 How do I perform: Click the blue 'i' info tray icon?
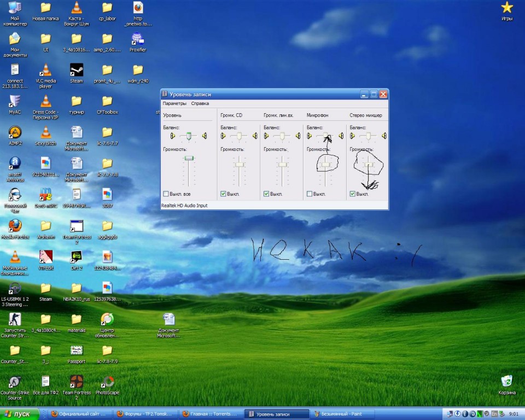465,414
